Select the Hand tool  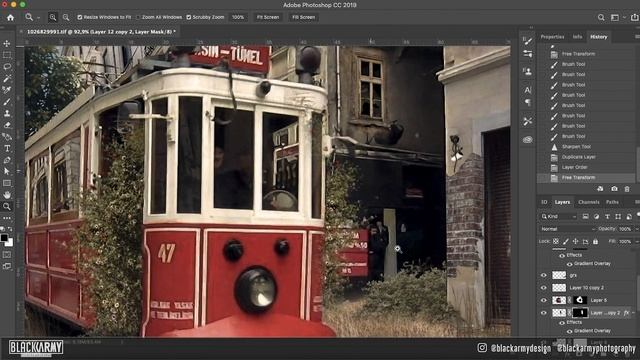[x=7, y=195]
